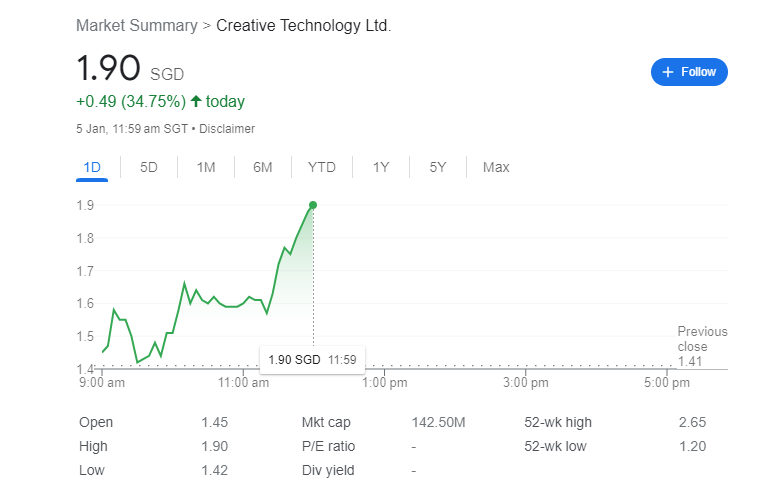
Task: Click the Follow button
Action: [x=689, y=72]
